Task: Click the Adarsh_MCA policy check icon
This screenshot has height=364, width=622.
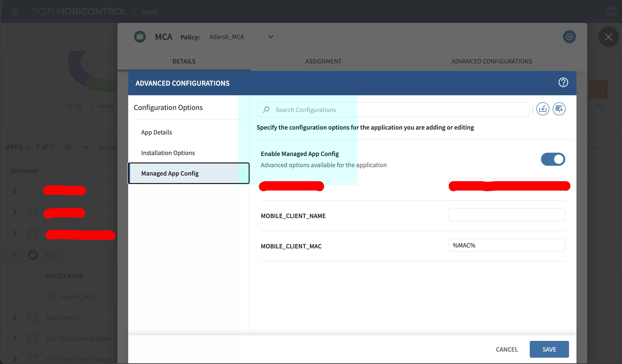Action: 52,297
